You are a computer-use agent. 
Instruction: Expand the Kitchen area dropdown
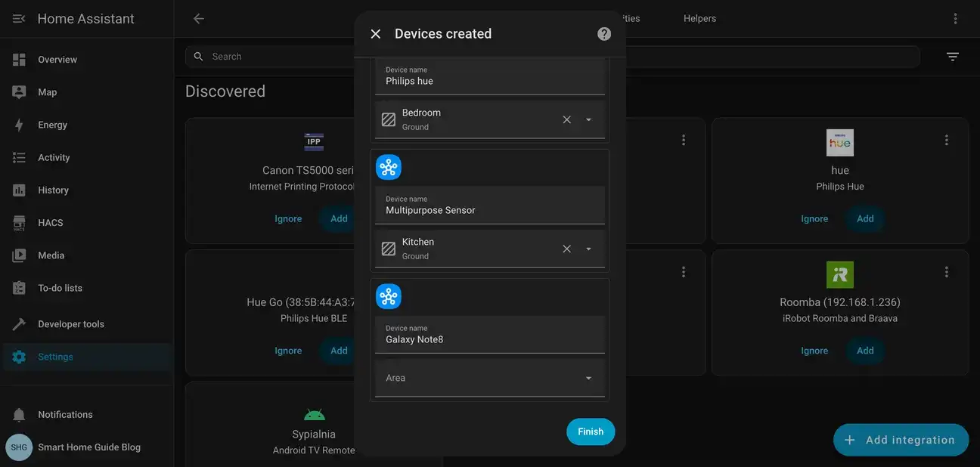[588, 248]
